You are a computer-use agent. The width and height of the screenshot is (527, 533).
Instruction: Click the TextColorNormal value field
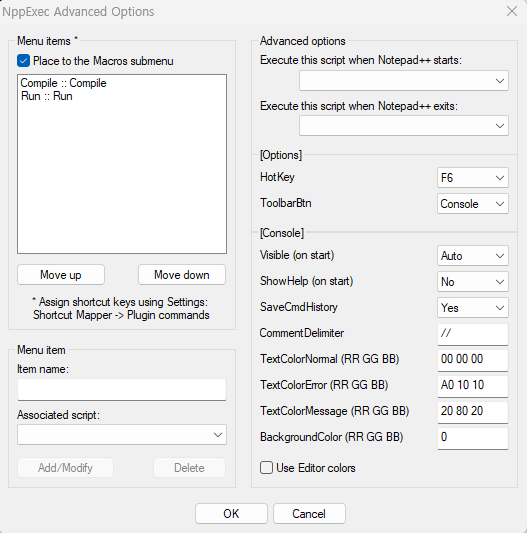coord(473,360)
